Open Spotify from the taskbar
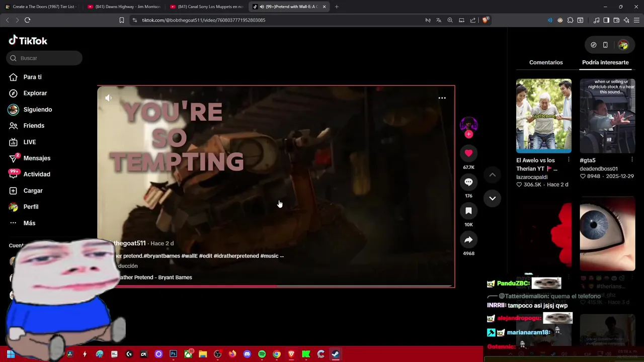The width and height of the screenshot is (644, 362). 262,354
